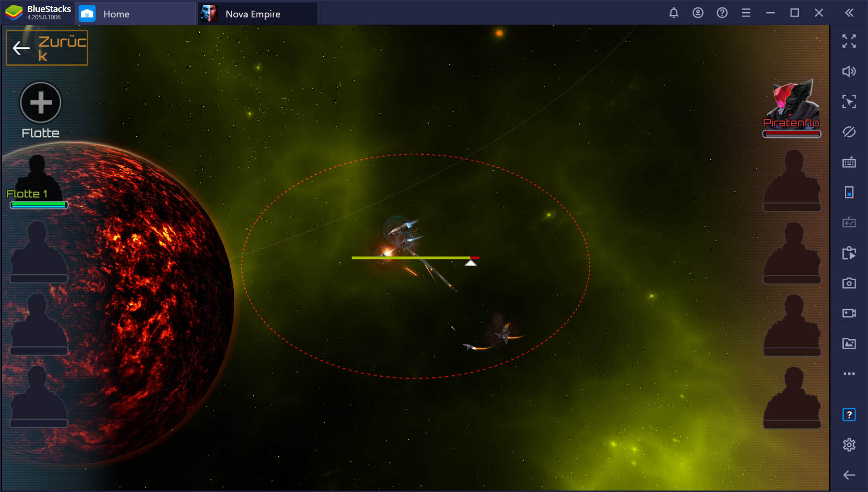Screen dimensions: 868x492
Task: Click the white marker on battle health bar
Action: pyautogui.click(x=471, y=263)
